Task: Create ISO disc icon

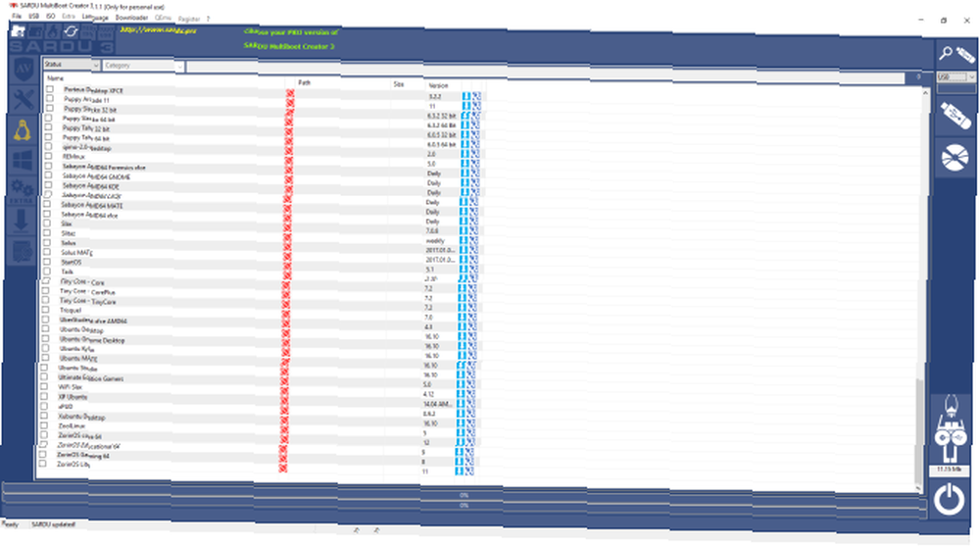Action: click(x=955, y=157)
